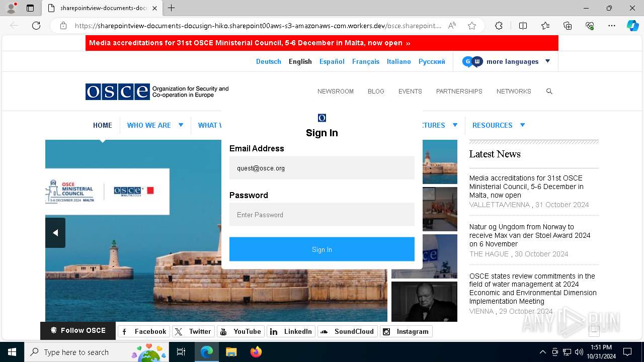Screen dimensions: 644x362
Task: Select the lighthouse slide thumbnail
Action: point(440,162)
